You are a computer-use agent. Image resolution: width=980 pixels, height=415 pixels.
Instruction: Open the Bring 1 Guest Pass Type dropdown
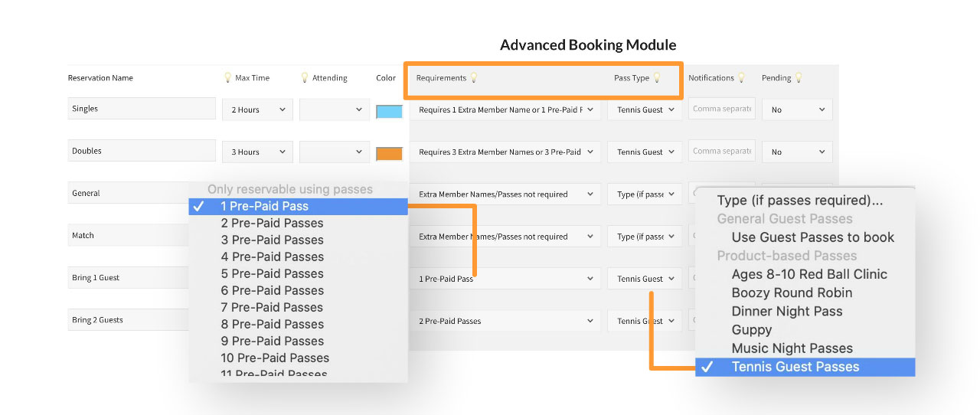645,279
